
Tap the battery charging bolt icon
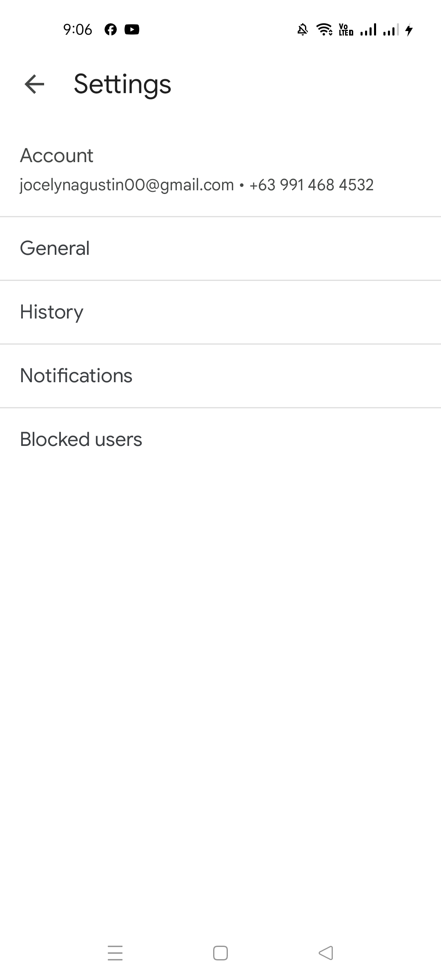[x=409, y=30]
